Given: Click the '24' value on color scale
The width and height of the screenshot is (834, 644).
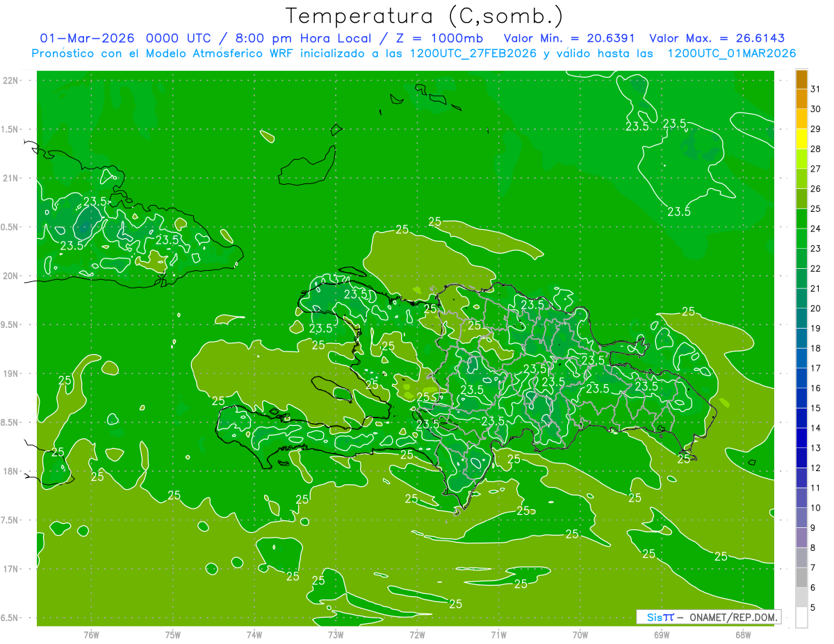Looking at the screenshot, I should [816, 229].
